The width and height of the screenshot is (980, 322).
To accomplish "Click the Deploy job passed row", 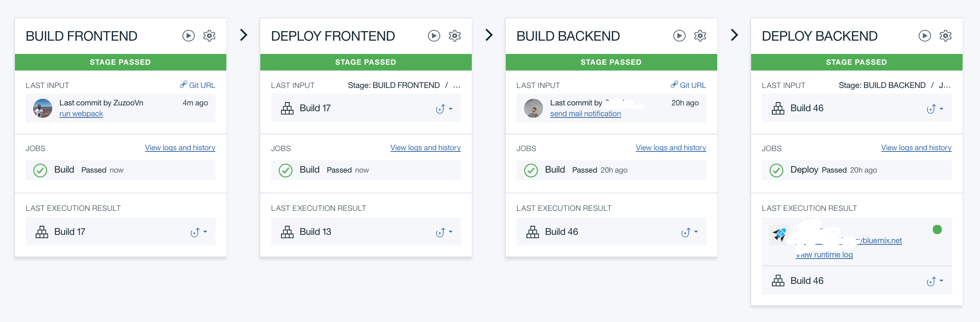I will pos(856,170).
